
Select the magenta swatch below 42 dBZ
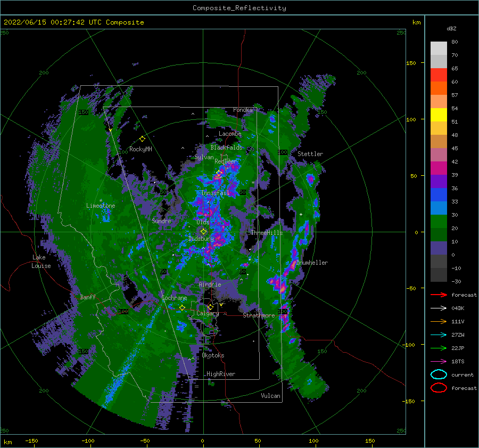(439, 168)
